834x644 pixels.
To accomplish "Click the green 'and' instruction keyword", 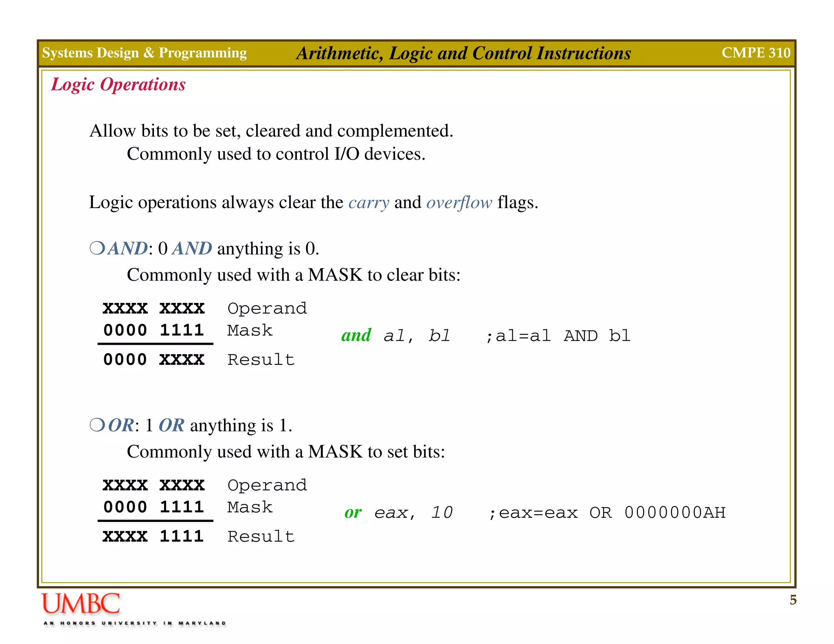I will pyautogui.click(x=356, y=335).
